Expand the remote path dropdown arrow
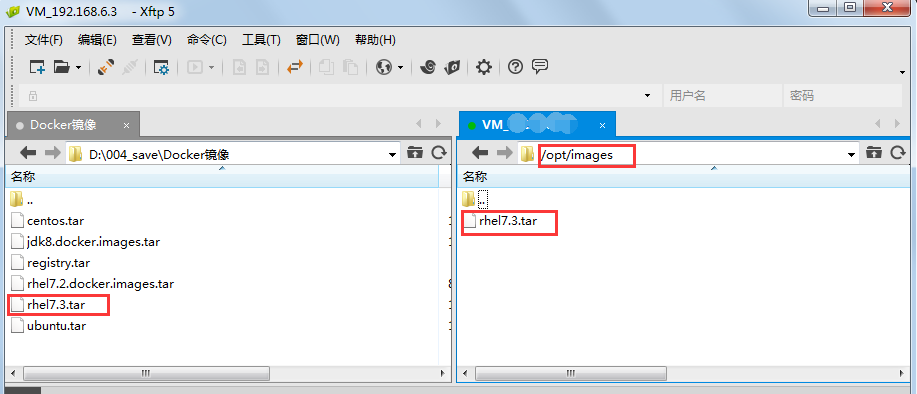 click(x=852, y=155)
